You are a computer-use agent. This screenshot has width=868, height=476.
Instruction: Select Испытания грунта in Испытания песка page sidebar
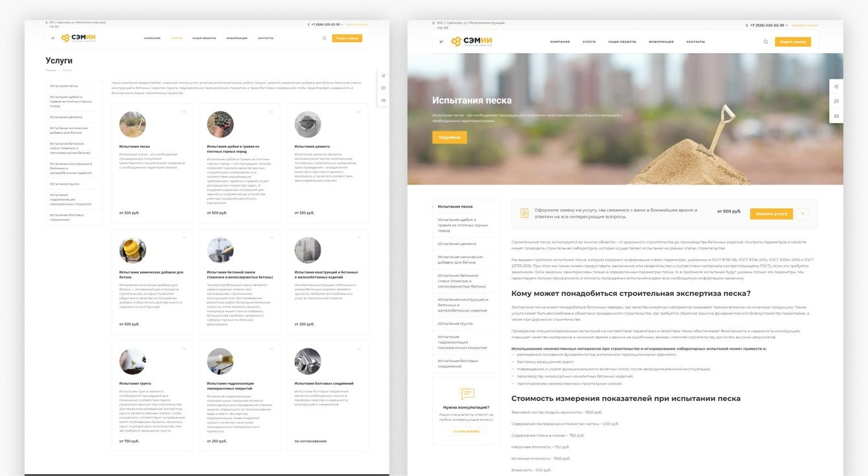[466, 323]
